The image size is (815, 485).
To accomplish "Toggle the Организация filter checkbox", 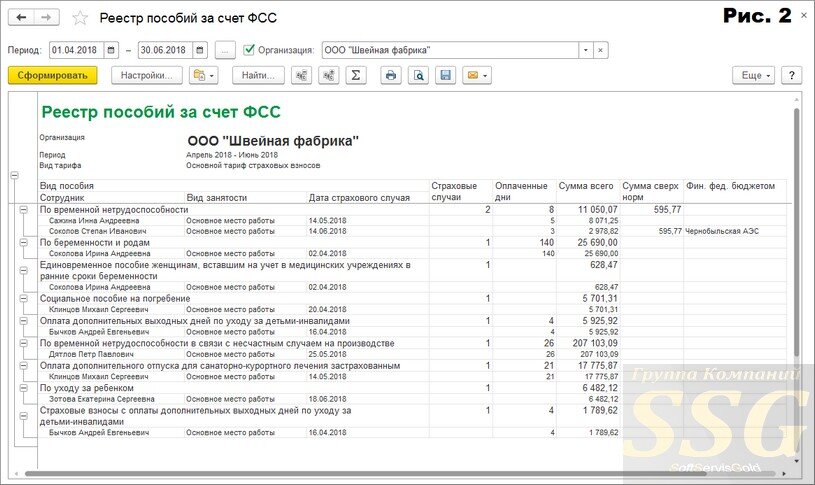I will click(249, 50).
